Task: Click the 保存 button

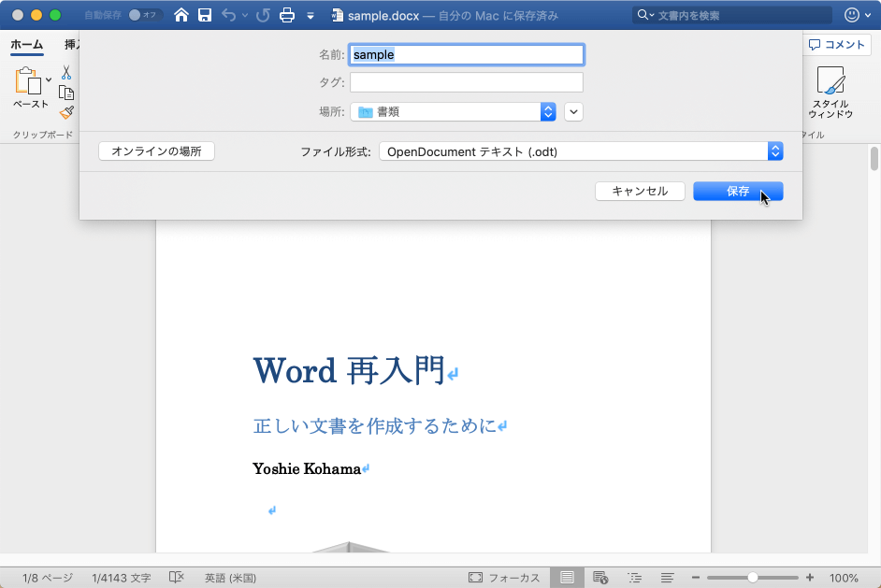Action: point(738,191)
